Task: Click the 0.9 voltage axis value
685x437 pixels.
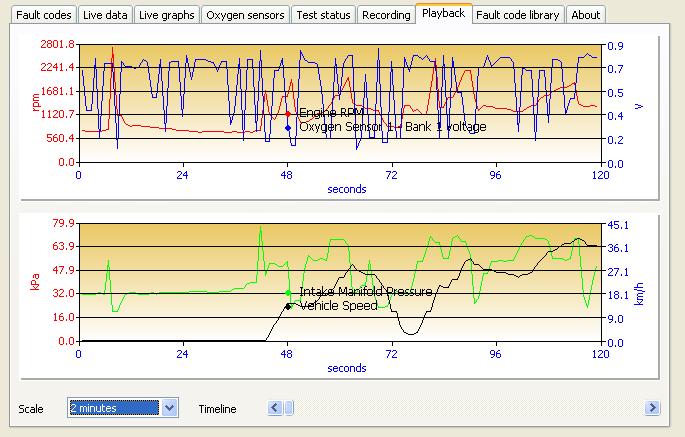Action: click(x=615, y=46)
